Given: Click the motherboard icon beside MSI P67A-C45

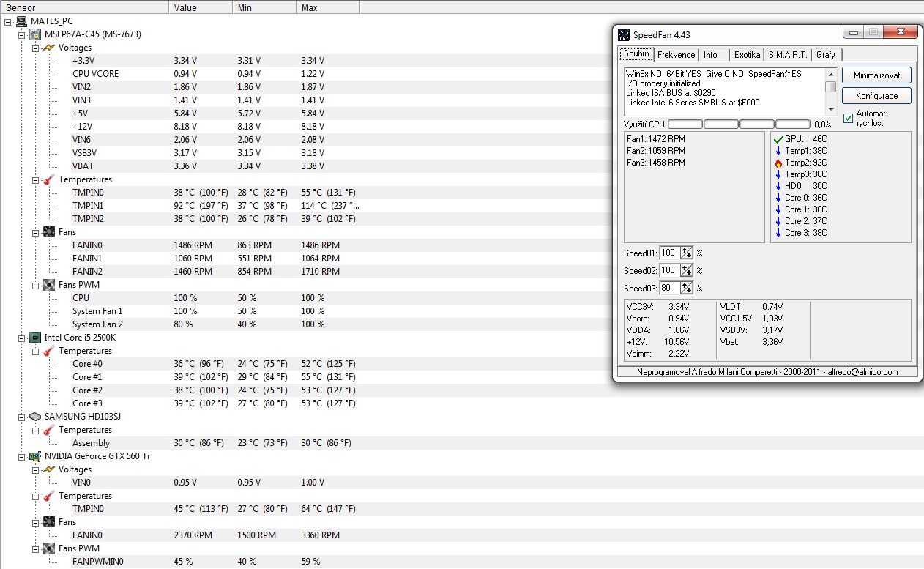Looking at the screenshot, I should point(35,34).
